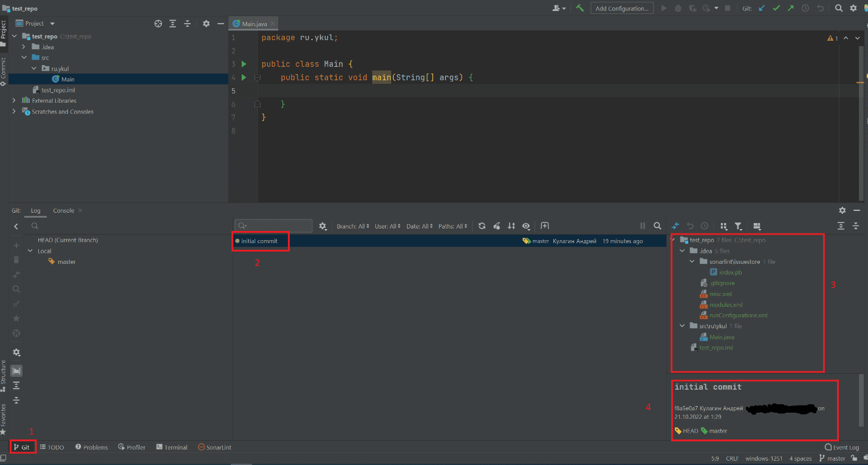Expand the External Libraries node

14,101
